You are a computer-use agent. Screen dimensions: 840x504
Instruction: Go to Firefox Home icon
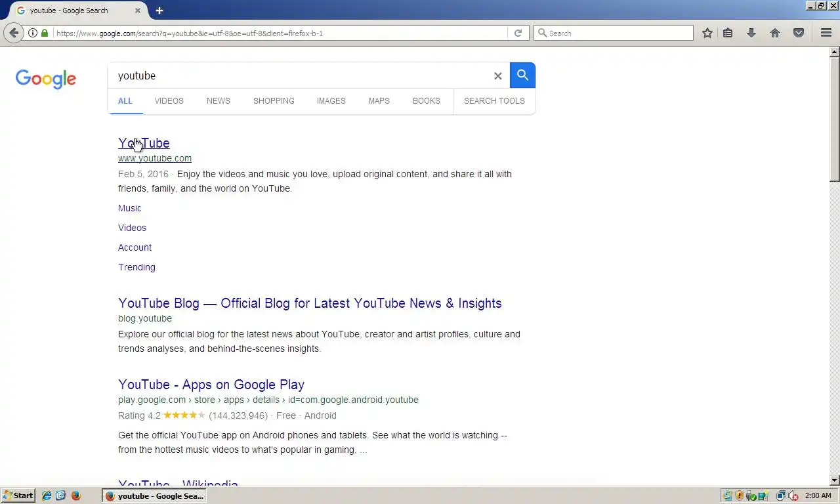point(775,33)
